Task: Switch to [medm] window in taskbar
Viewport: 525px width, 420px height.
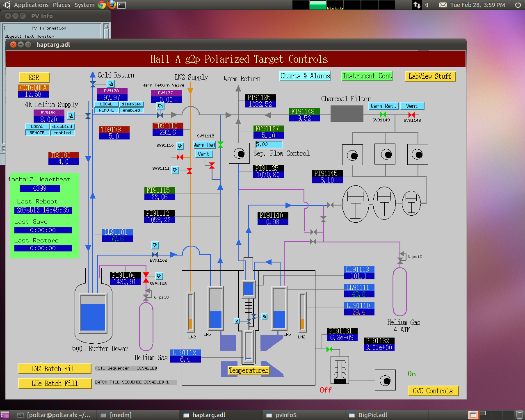Action: 138,415
